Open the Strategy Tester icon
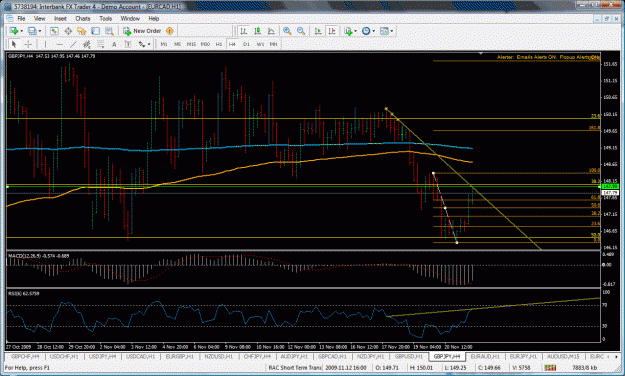Screen dimensions: 625x376 pyautogui.click(x=109, y=31)
